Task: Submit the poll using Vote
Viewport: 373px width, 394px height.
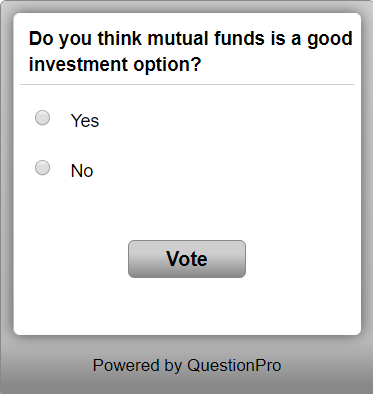Action: coord(187,259)
